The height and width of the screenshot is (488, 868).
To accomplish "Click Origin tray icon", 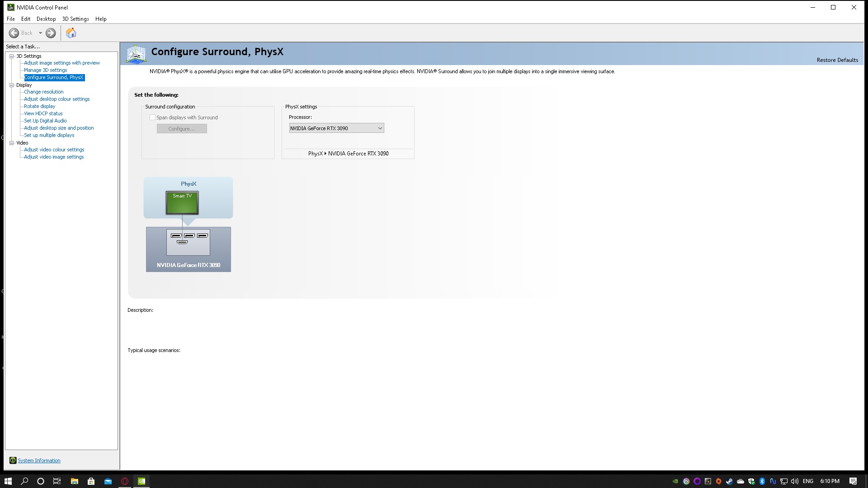I will click(x=718, y=481).
